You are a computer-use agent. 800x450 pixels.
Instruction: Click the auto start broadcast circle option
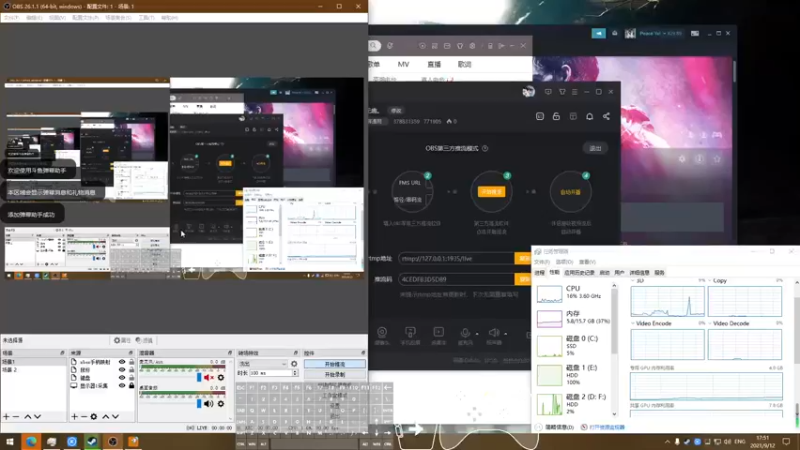[570, 192]
